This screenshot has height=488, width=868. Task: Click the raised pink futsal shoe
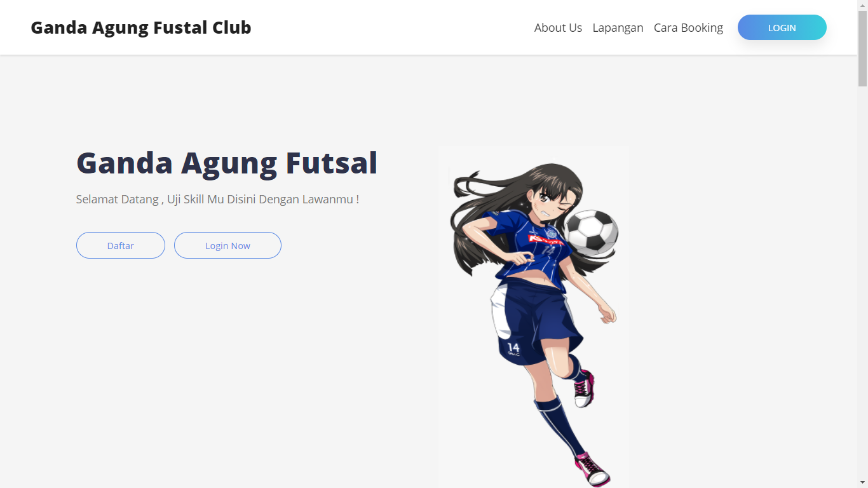[585, 389]
